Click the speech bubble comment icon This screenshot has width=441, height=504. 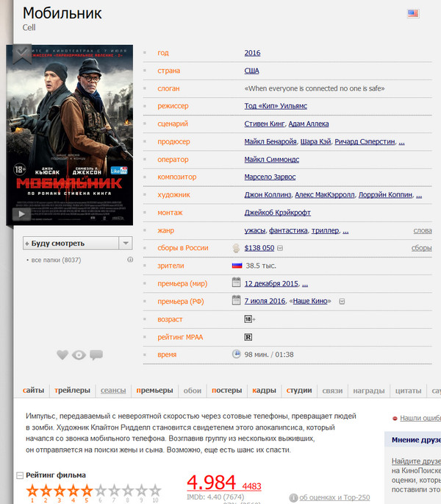coord(96,355)
